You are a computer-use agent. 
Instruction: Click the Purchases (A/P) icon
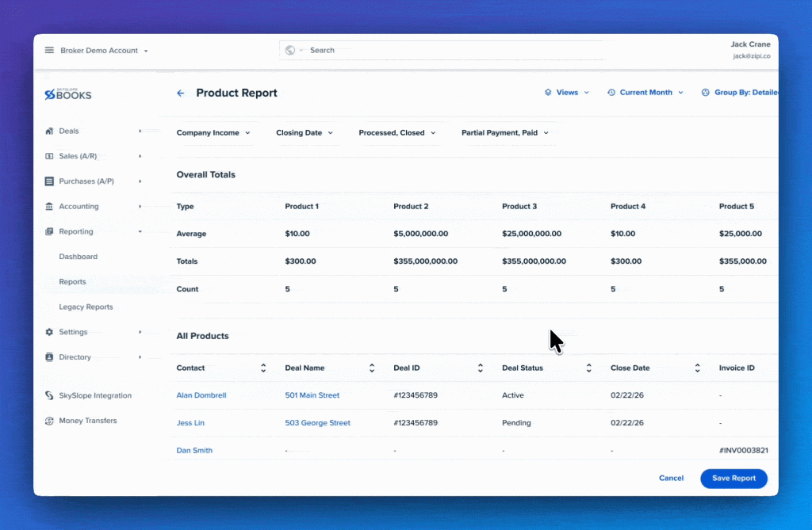pos(49,181)
